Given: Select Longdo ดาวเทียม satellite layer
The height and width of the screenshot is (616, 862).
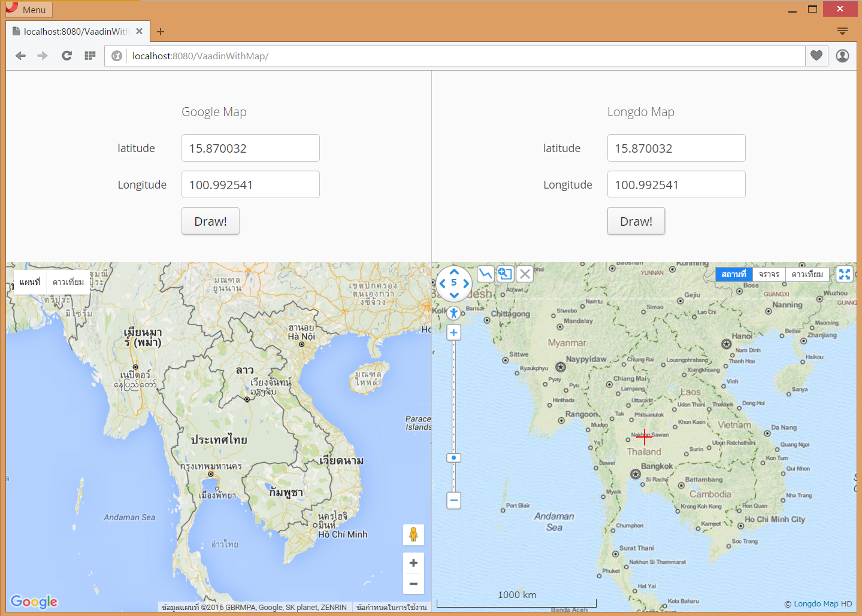Looking at the screenshot, I should (807, 274).
